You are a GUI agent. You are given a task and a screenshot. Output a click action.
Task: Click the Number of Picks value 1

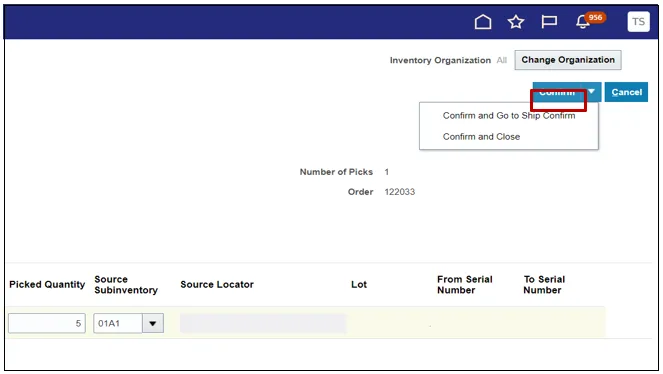386,172
